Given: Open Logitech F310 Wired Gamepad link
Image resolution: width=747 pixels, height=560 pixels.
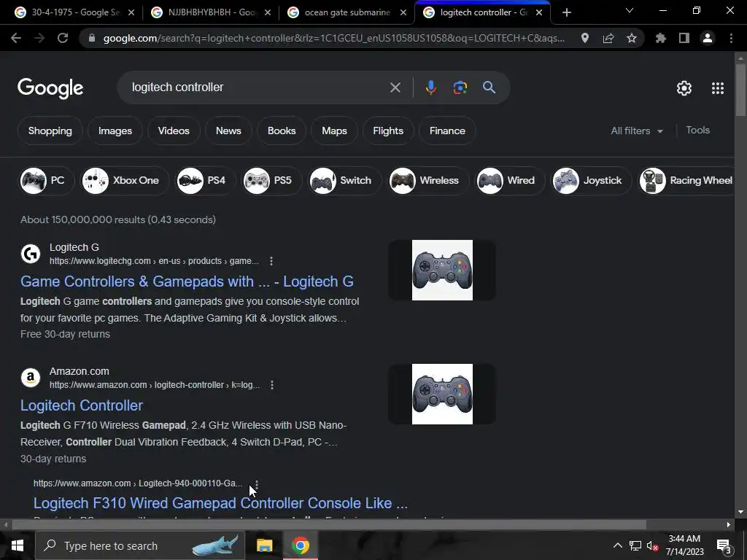Looking at the screenshot, I should click(220, 503).
